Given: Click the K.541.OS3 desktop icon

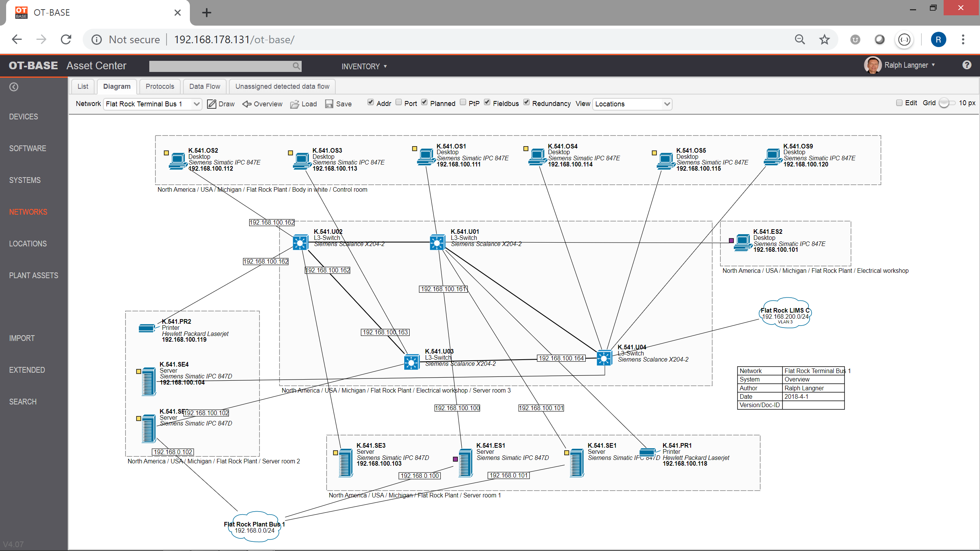Looking at the screenshot, I should tap(302, 161).
